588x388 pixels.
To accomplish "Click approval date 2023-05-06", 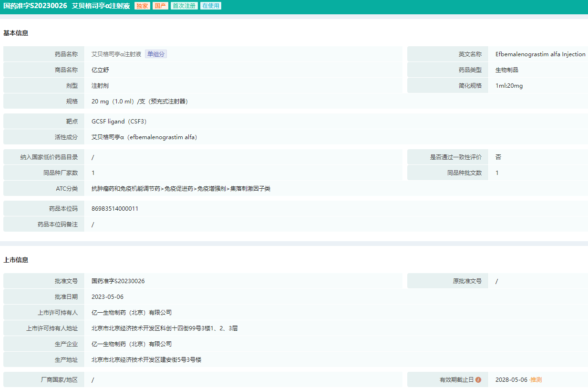I will (x=107, y=297).
